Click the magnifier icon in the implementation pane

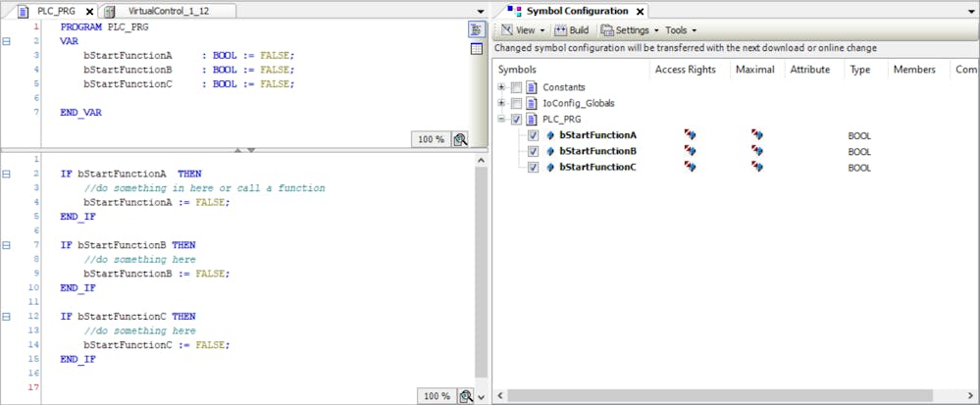[x=466, y=396]
